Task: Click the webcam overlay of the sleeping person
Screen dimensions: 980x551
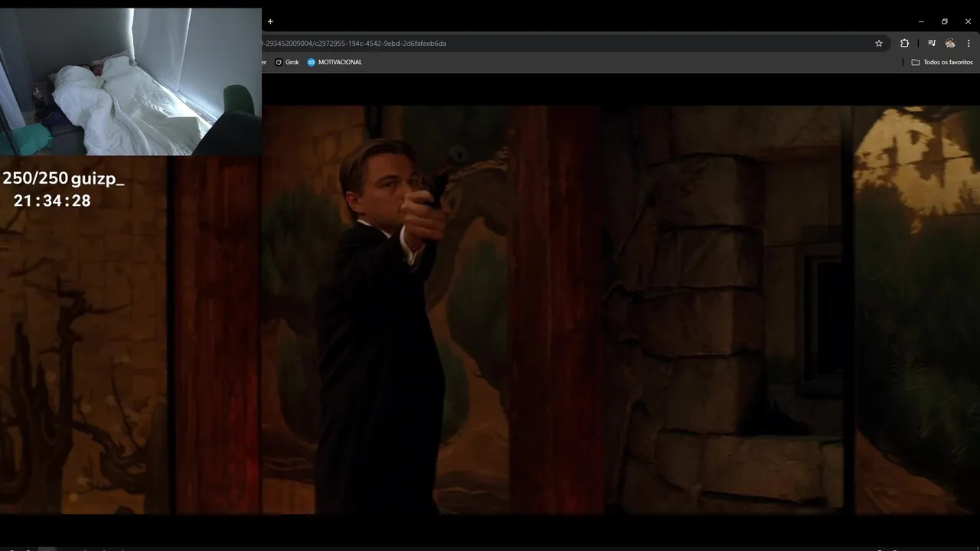Action: pos(131,82)
